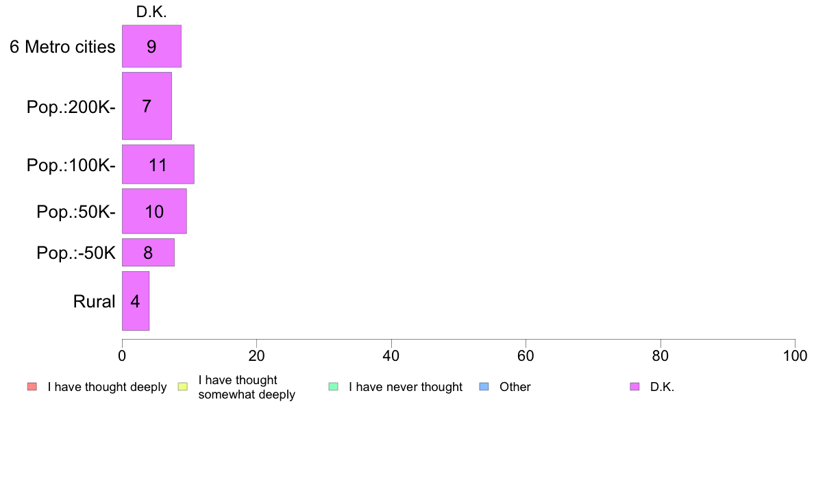Click the 'Other' legend text
Screen dimensions: 814x504
[515, 387]
